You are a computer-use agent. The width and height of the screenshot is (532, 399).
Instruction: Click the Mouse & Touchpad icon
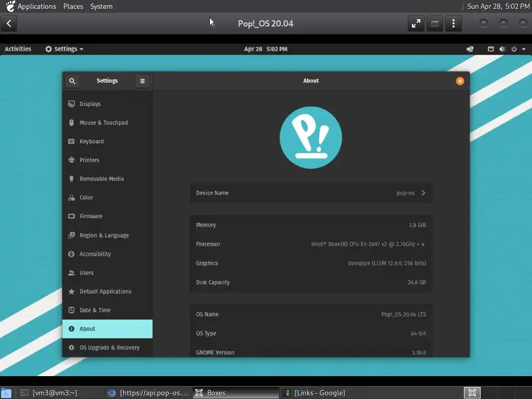[x=71, y=123]
